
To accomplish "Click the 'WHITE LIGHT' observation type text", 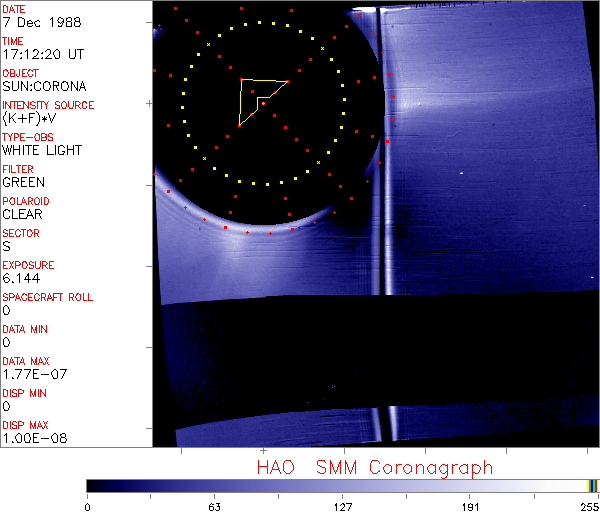I will pos(42,151).
